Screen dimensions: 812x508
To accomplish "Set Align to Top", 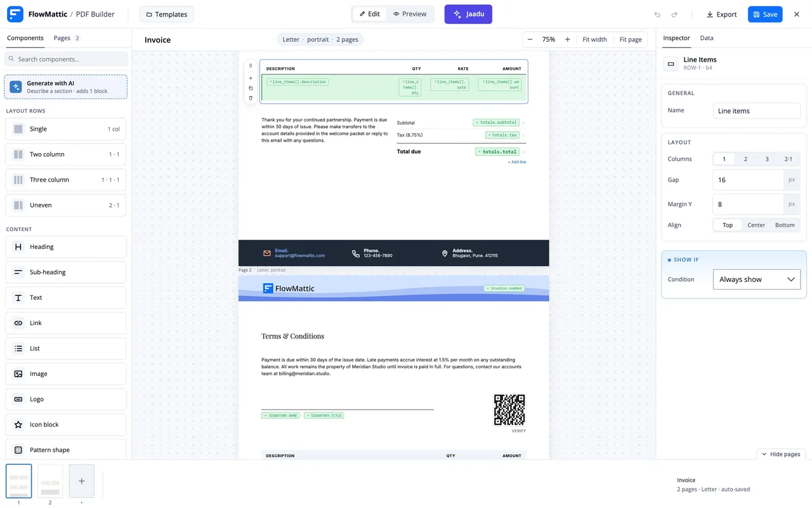I will [728, 225].
